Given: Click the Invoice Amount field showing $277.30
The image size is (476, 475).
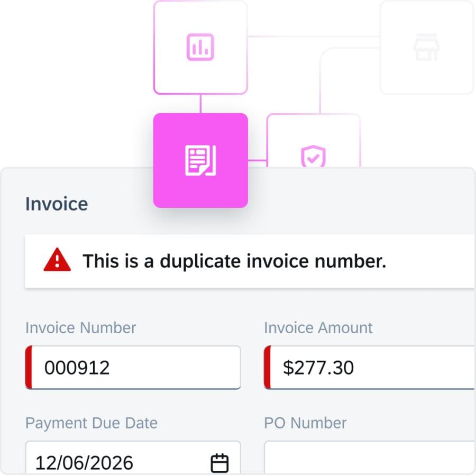Looking at the screenshot, I should coord(370,368).
